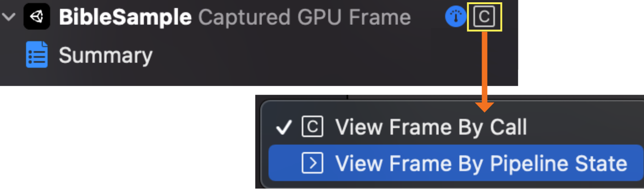This screenshot has height=189, width=644.
Task: Open the Summary item label
Action: (x=105, y=55)
